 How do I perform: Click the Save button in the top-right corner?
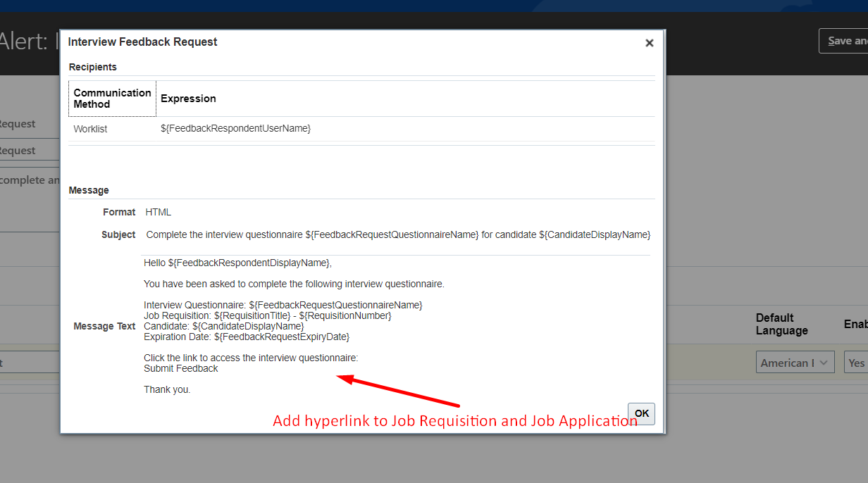point(848,40)
